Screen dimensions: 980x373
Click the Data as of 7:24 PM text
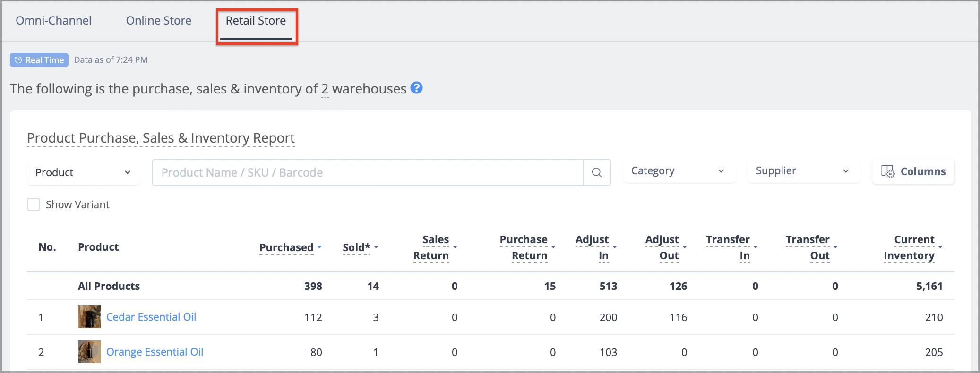tap(111, 60)
